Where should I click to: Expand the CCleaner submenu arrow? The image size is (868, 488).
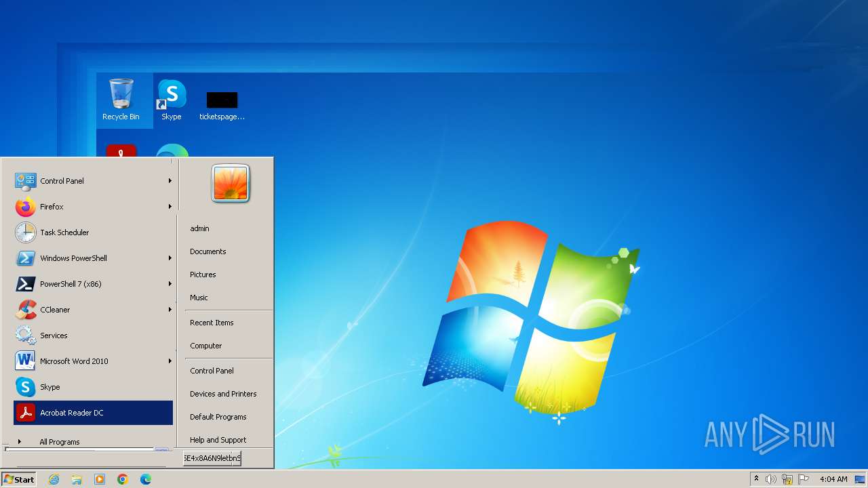point(170,310)
